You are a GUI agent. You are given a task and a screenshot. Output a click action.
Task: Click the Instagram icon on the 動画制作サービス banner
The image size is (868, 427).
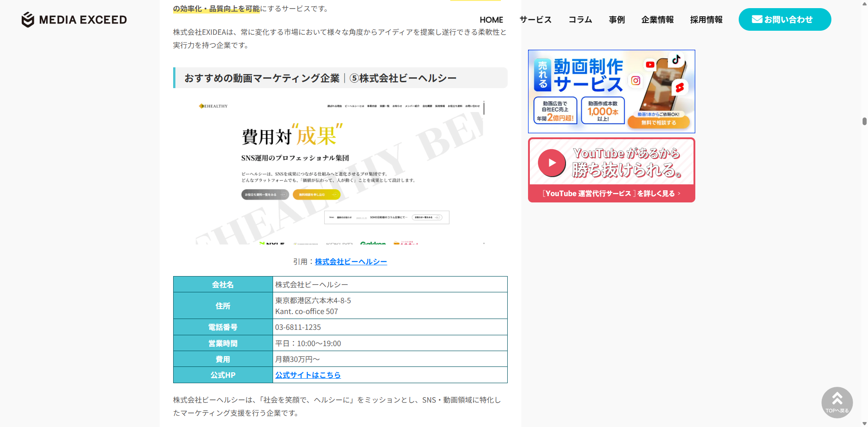click(x=636, y=81)
